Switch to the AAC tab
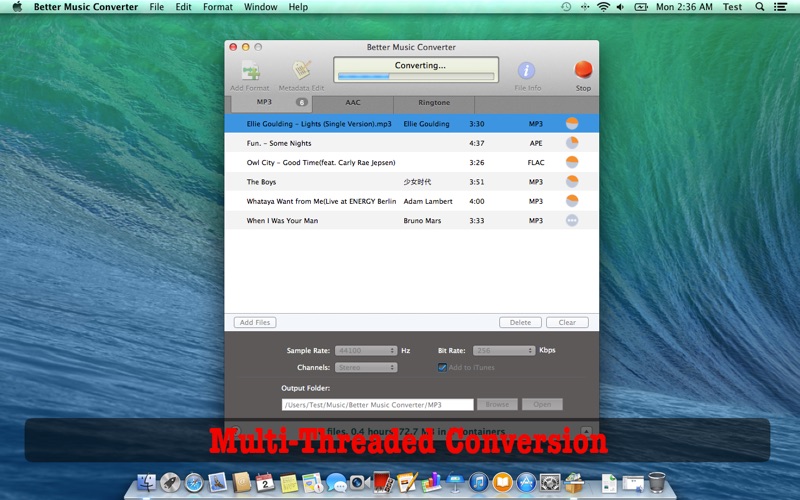This screenshot has height=500, width=800. click(353, 104)
